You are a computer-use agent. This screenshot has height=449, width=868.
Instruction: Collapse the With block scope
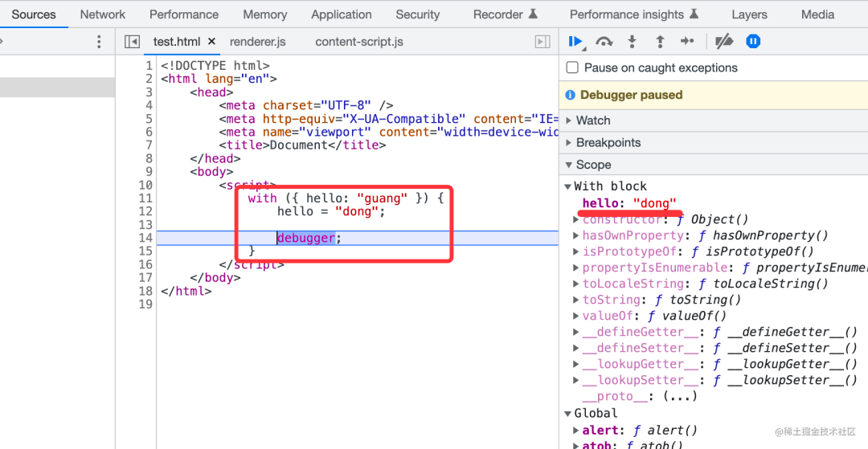[567, 186]
